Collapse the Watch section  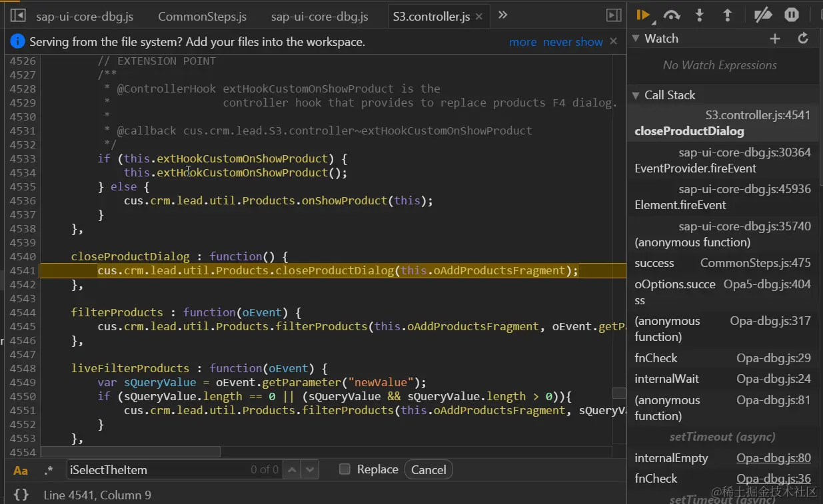coord(636,39)
